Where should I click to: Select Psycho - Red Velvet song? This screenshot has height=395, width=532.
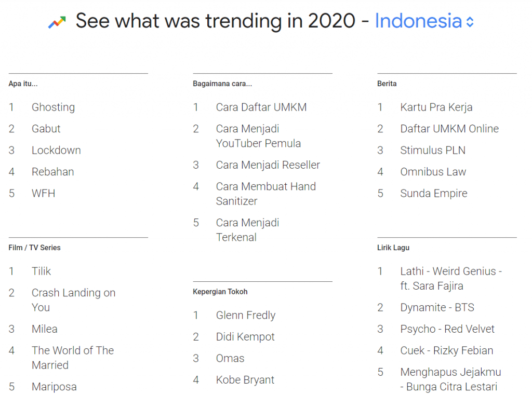(447, 329)
